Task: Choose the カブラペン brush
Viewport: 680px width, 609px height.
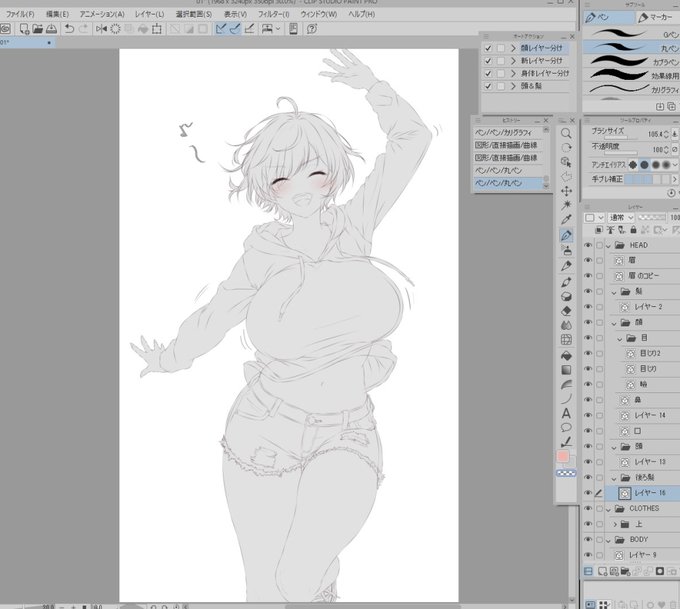Action: click(x=631, y=61)
